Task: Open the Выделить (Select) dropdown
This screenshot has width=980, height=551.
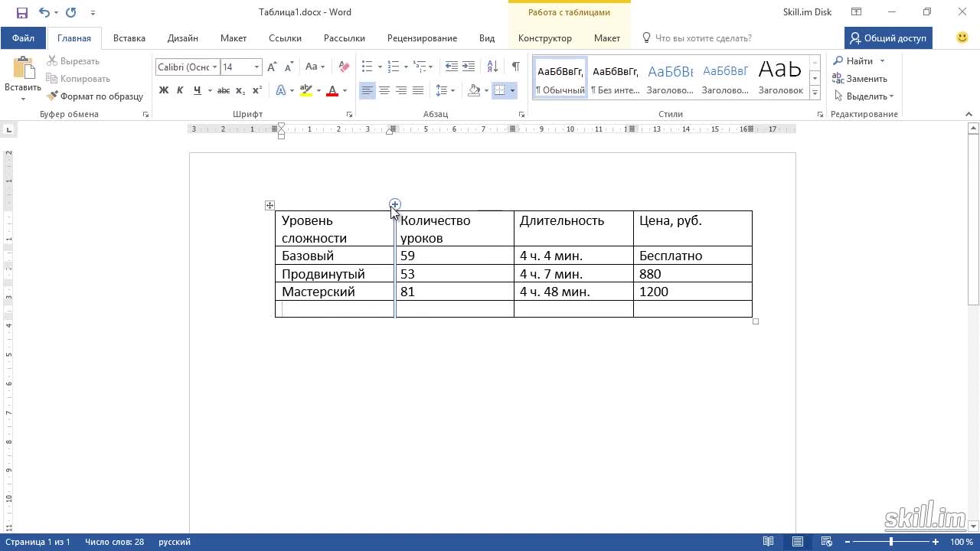Action: click(864, 96)
